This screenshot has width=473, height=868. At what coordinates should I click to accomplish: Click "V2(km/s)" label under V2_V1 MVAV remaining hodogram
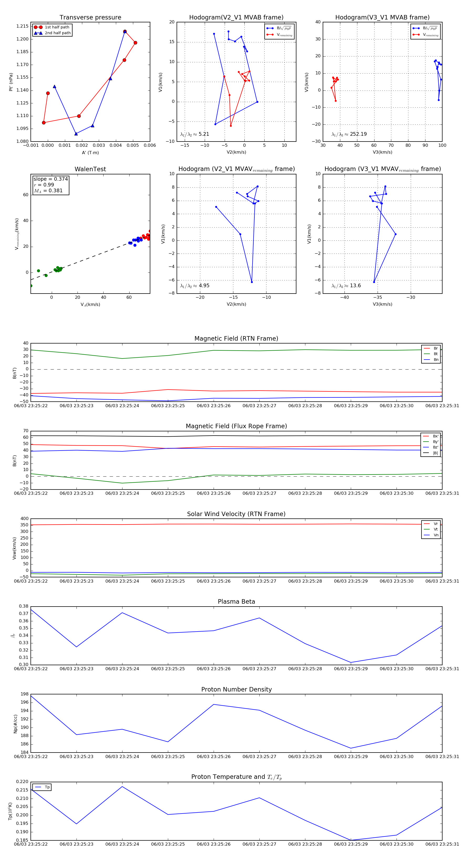tap(236, 304)
